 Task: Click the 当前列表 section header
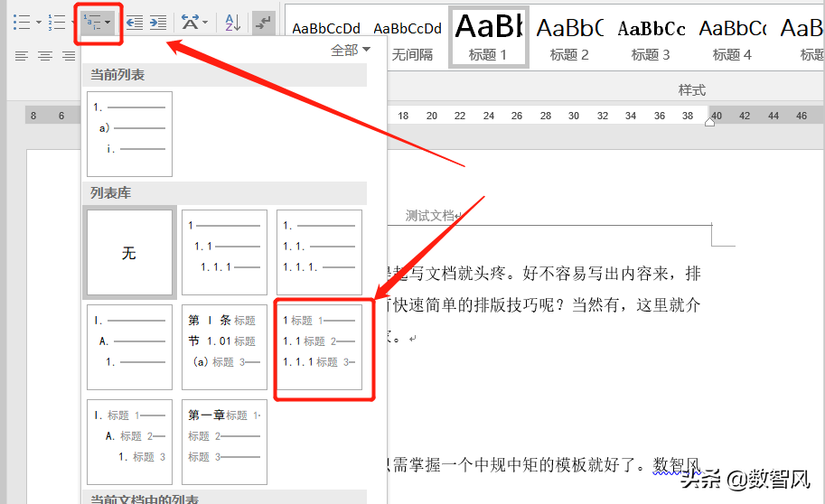pyautogui.click(x=225, y=75)
